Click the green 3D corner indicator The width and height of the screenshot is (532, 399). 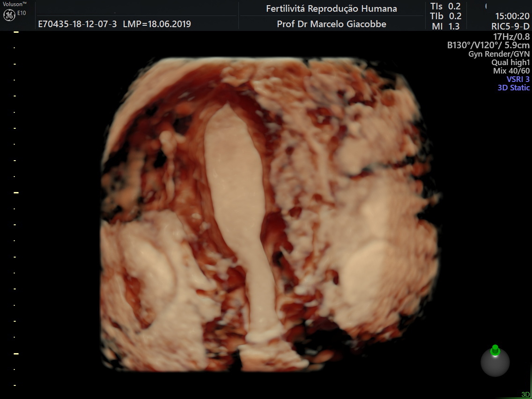525,394
